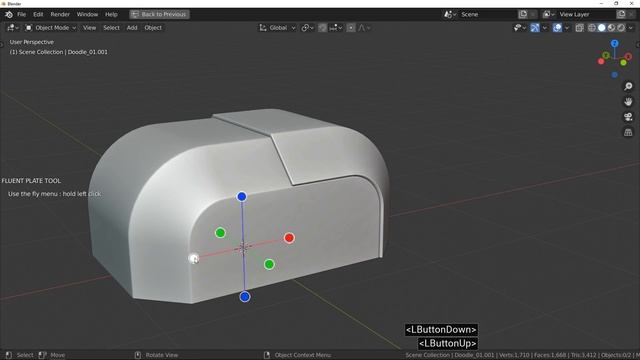Open the overlays options dropdown

[567, 28]
